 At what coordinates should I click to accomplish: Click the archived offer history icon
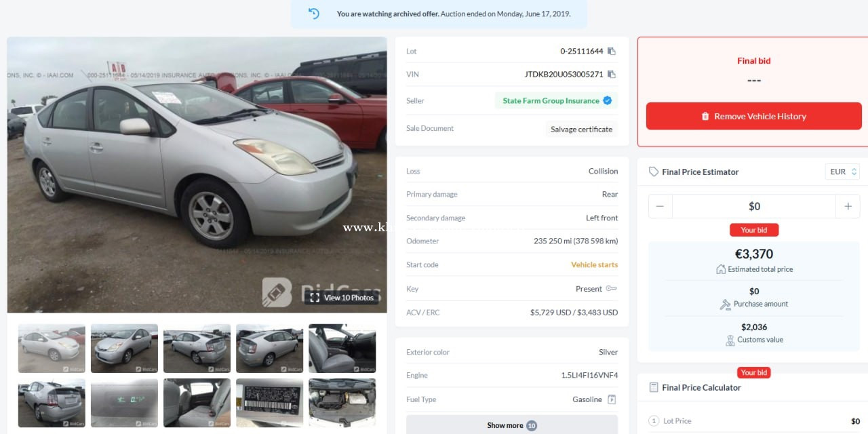[x=313, y=14]
